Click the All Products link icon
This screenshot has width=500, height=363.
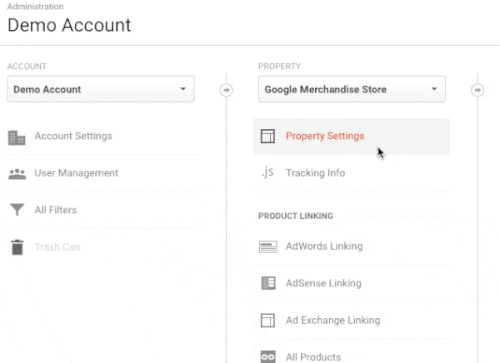tap(268, 357)
